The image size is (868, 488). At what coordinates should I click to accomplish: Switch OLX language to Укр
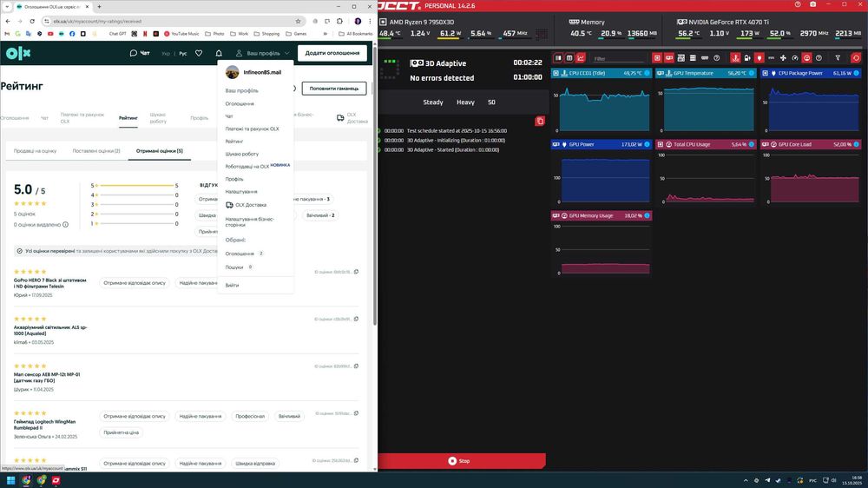coord(166,54)
